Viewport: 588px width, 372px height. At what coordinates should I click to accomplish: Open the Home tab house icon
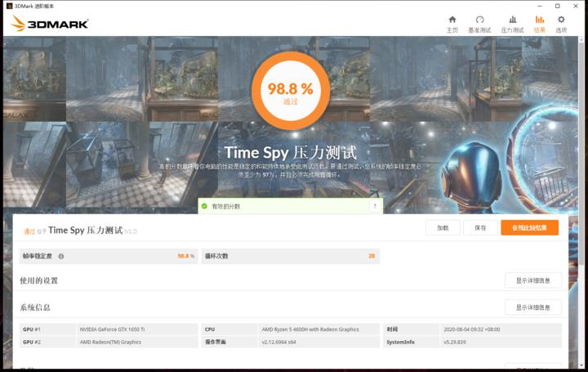pyautogui.click(x=452, y=20)
